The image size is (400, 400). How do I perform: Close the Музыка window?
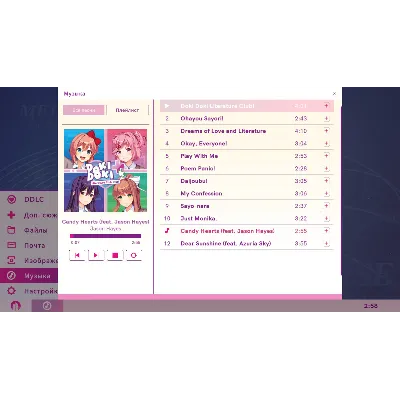(334, 94)
